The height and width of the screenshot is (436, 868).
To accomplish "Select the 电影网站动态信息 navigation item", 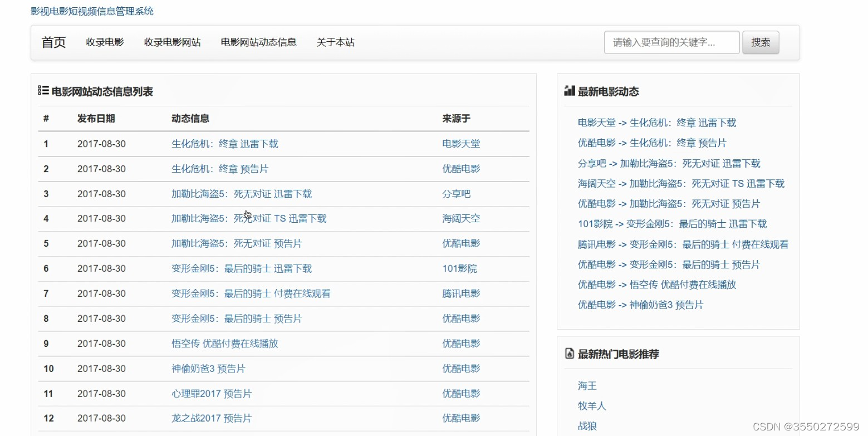I will 259,42.
